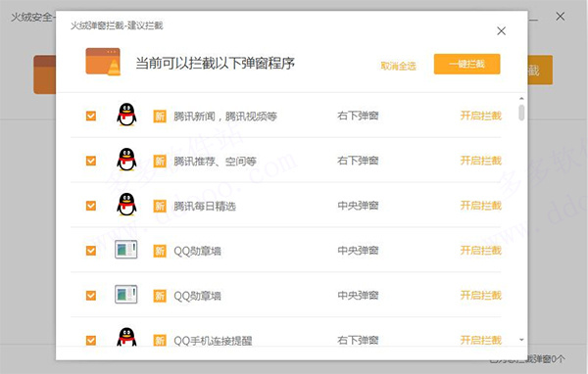Uncheck the 腾讯新闻，腾讯视频等 checkbox
This screenshot has height=374, width=588.
pyautogui.click(x=91, y=116)
